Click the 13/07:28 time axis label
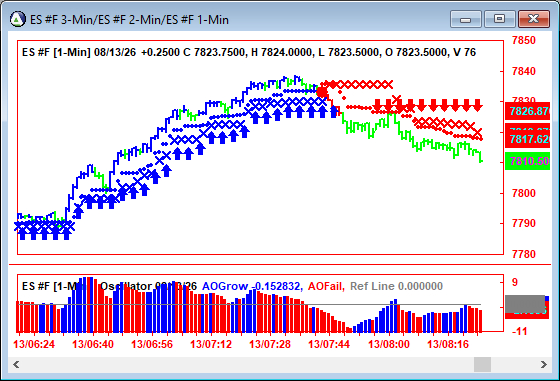 point(270,344)
